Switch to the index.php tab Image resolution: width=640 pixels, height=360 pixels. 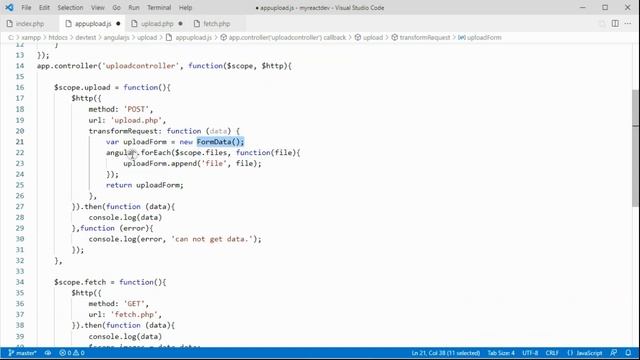click(x=29, y=24)
